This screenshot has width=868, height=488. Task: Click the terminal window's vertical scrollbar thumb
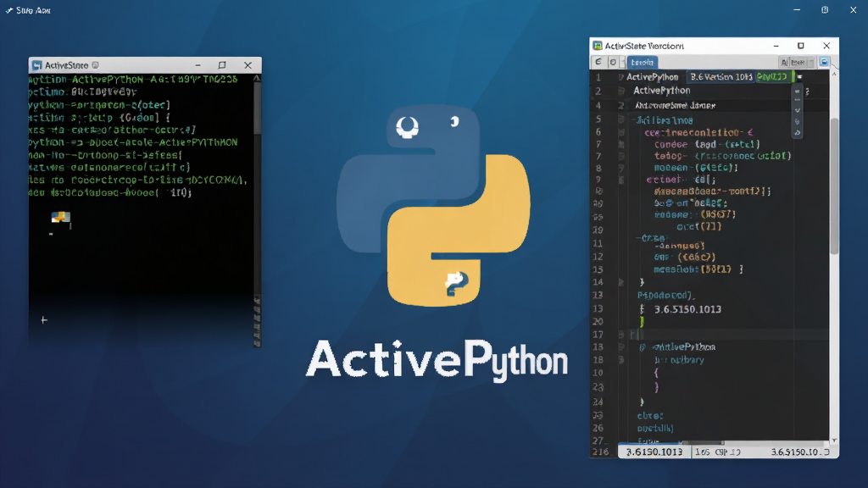[x=258, y=108]
